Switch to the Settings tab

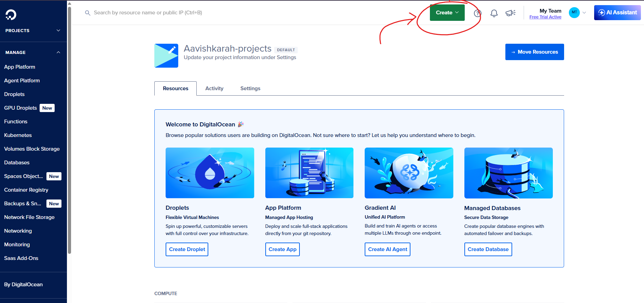[250, 88]
